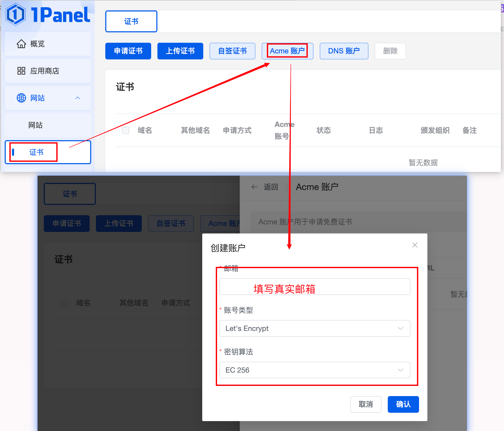Click the 日志 column header
Screen dimensions: 504x431
[x=376, y=130]
